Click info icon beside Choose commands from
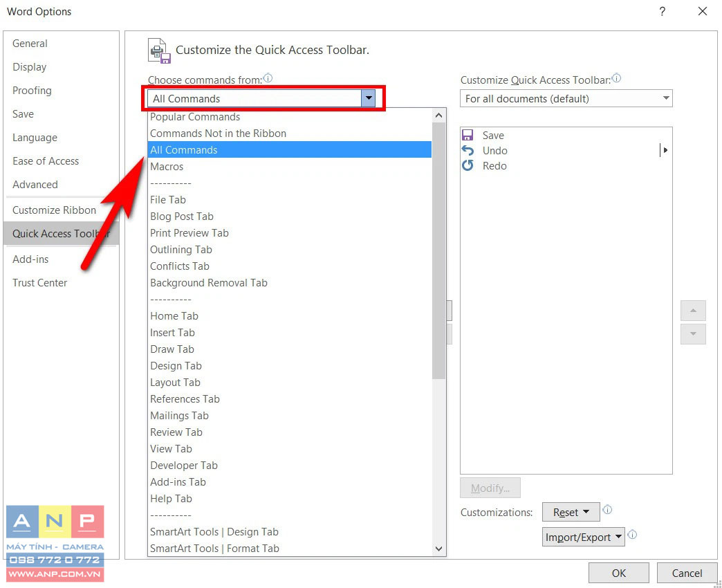The image size is (722, 588). [x=268, y=78]
